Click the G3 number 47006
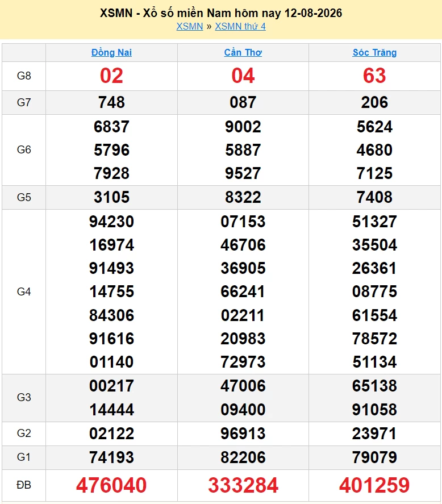 [243, 386]
